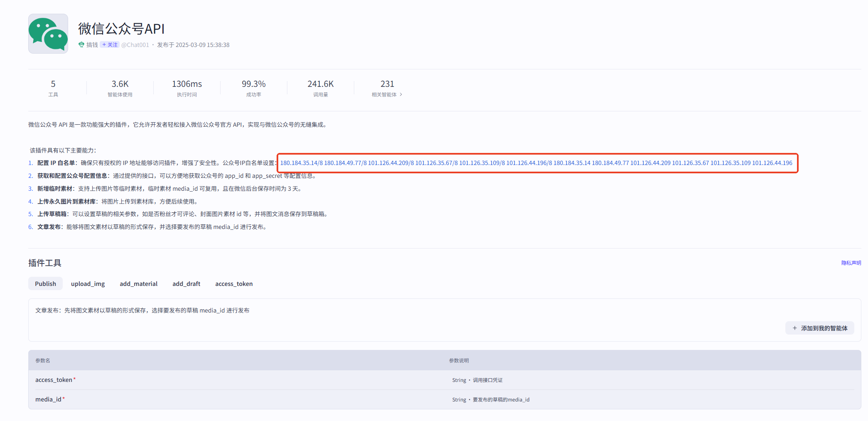Click 调用接口凭证 parameter description

[488, 380]
